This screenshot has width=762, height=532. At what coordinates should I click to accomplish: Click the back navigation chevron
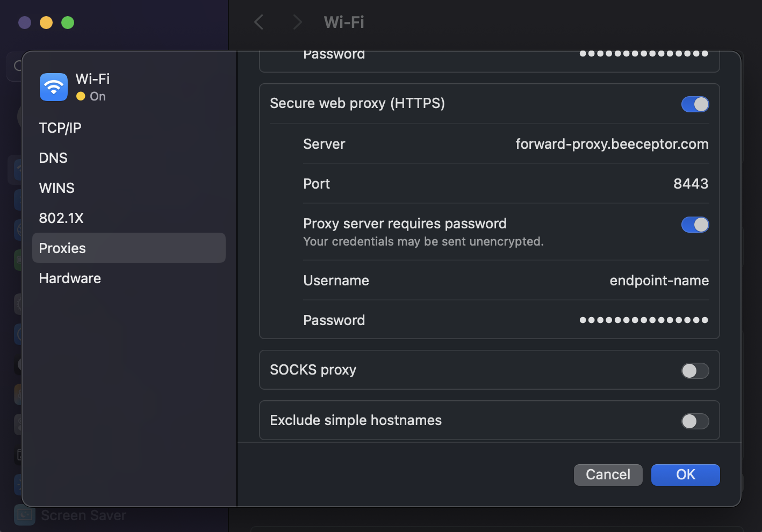pyautogui.click(x=258, y=22)
